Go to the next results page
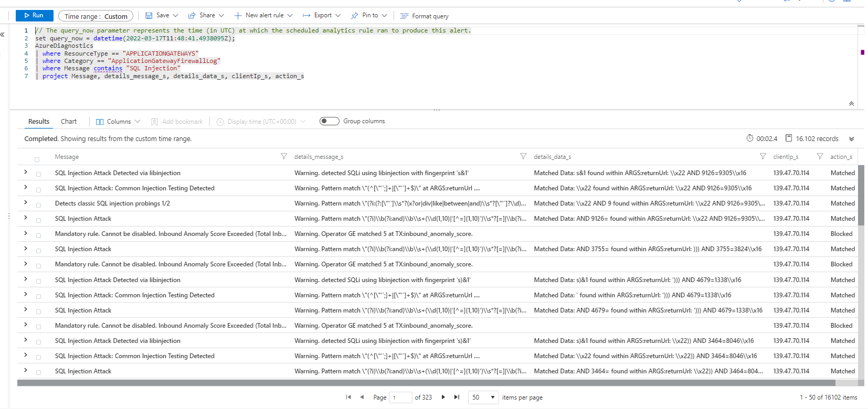The image size is (868, 409). tap(443, 397)
